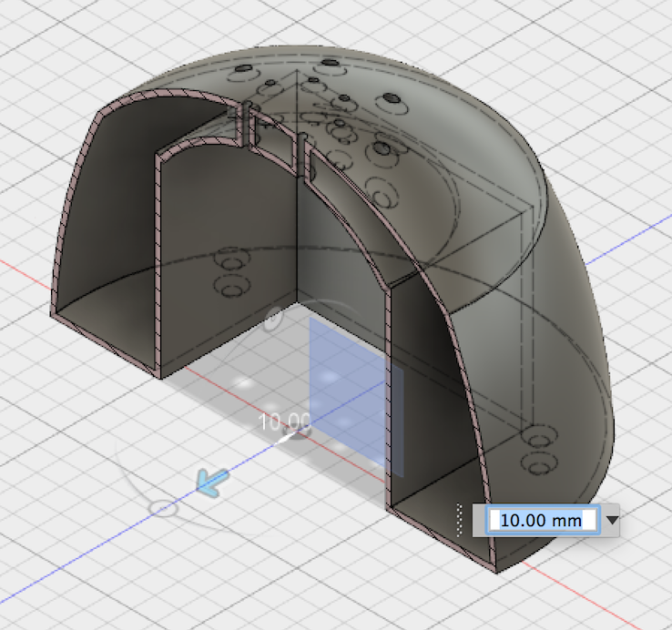Click the 10.00 mm distance input field
The width and height of the screenshot is (672, 630).
[543, 520]
